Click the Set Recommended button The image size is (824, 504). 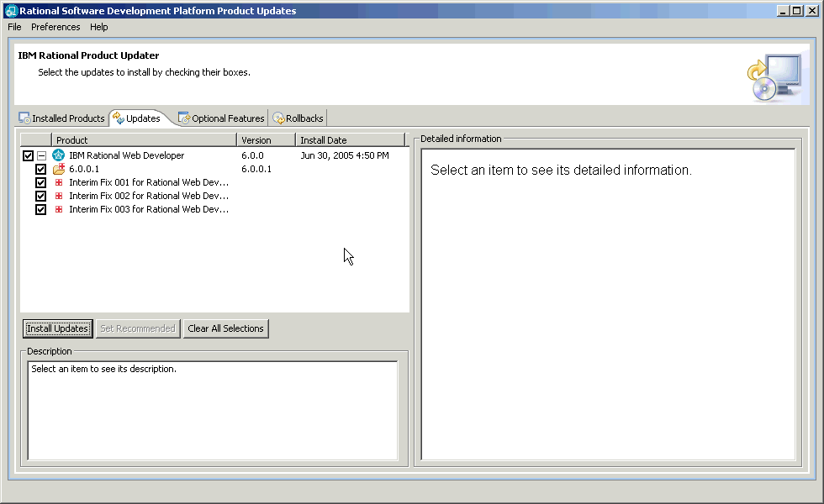coord(138,328)
